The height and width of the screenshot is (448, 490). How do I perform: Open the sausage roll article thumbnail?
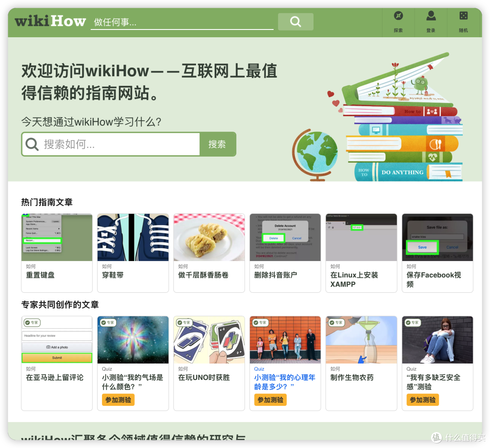pyautogui.click(x=209, y=237)
